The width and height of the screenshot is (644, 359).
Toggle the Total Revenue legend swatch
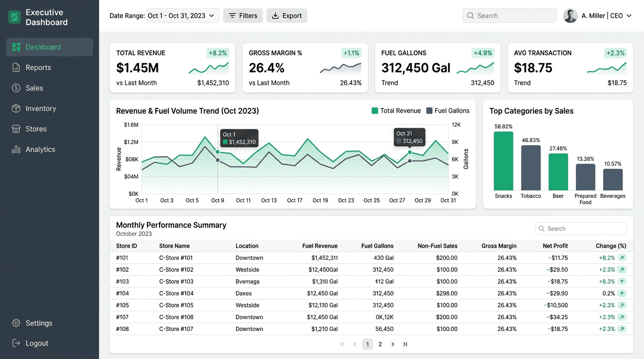pos(375,111)
